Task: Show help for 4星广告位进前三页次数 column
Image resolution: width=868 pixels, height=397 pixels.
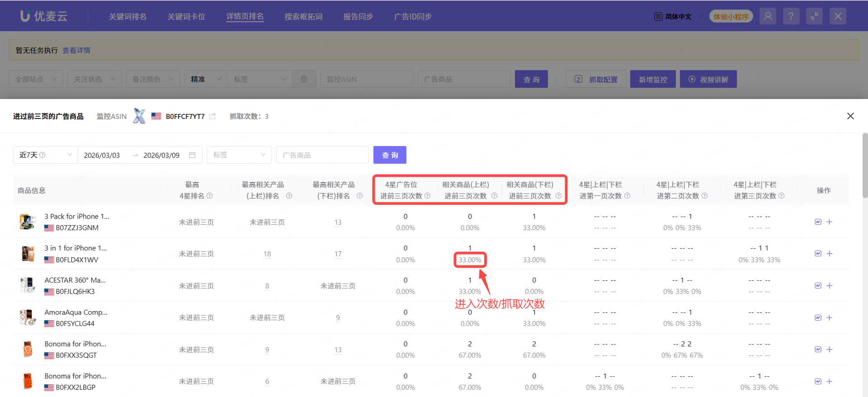Action: click(x=427, y=196)
